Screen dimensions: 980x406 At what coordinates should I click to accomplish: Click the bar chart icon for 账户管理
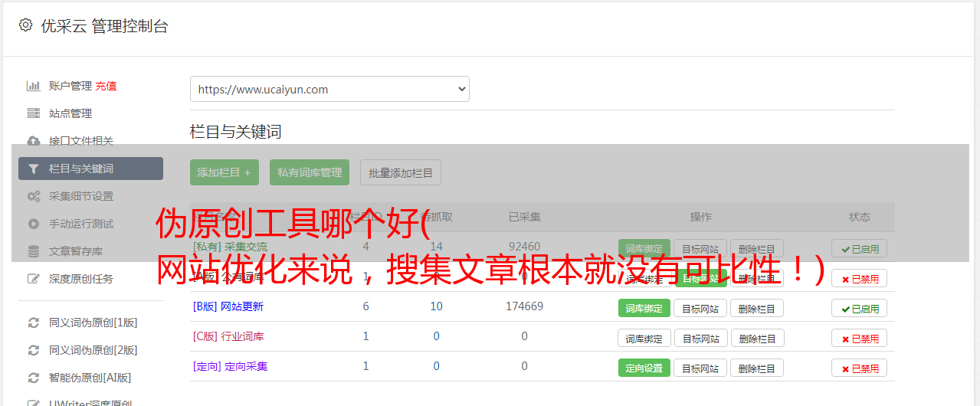click(33, 86)
